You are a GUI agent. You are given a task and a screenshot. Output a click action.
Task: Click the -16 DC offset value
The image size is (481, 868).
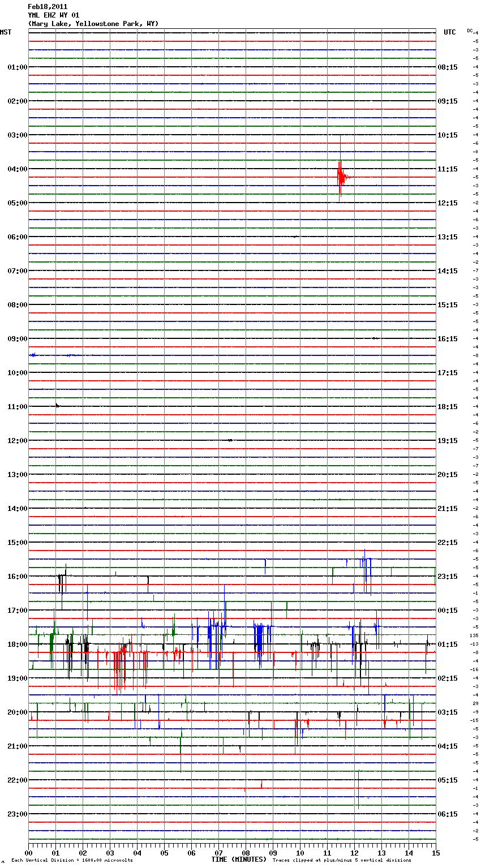click(474, 669)
